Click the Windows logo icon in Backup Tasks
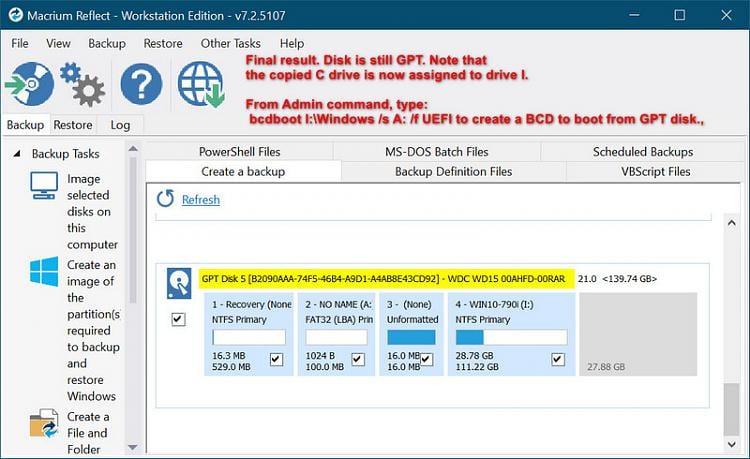This screenshot has width=750, height=459. pos(44,272)
